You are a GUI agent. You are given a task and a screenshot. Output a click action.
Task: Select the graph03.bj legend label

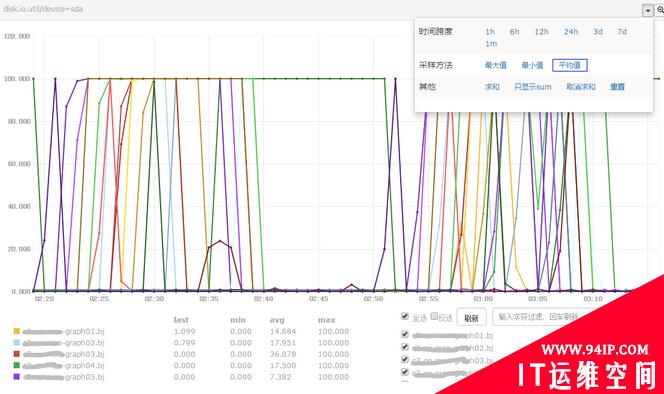pyautogui.click(x=64, y=354)
